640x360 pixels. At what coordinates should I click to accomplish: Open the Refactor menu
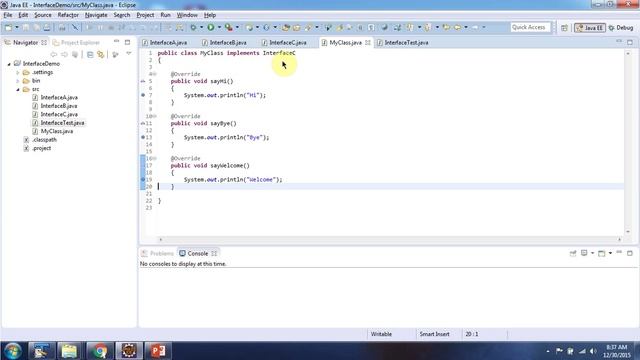(x=68, y=15)
